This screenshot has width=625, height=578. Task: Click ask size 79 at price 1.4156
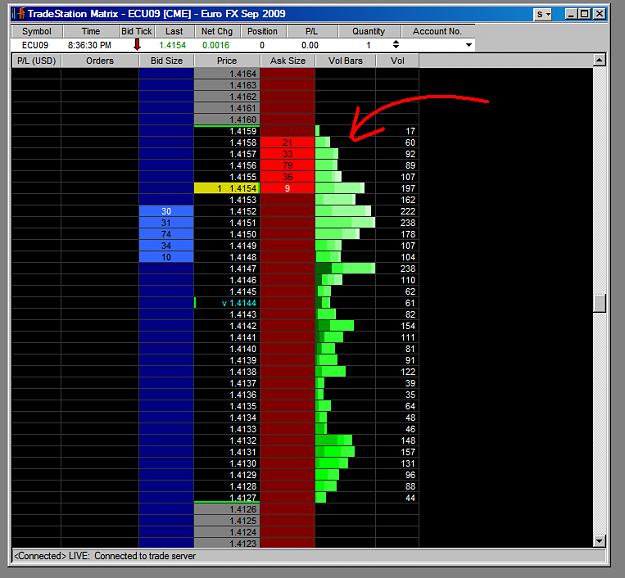(x=287, y=165)
